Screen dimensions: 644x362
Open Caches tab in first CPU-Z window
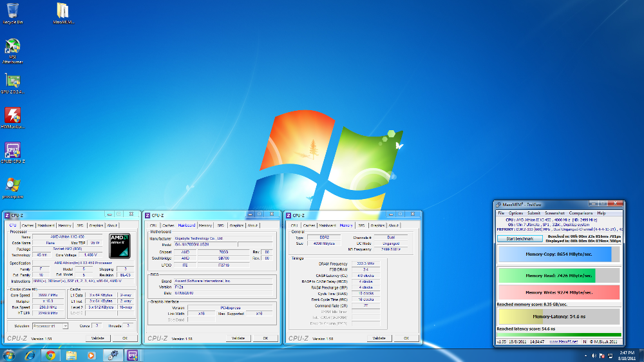[x=28, y=225]
